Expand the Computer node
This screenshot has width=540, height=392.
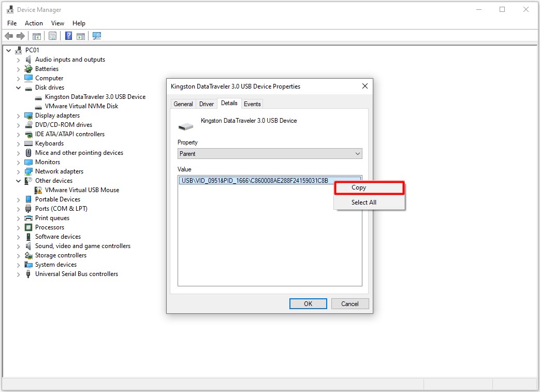click(18, 79)
